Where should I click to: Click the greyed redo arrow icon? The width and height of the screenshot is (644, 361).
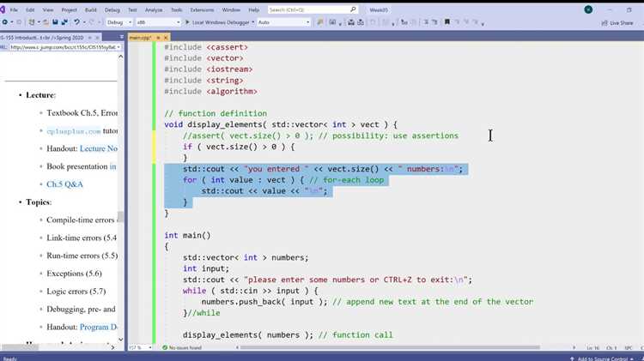pyautogui.click(x=92, y=22)
